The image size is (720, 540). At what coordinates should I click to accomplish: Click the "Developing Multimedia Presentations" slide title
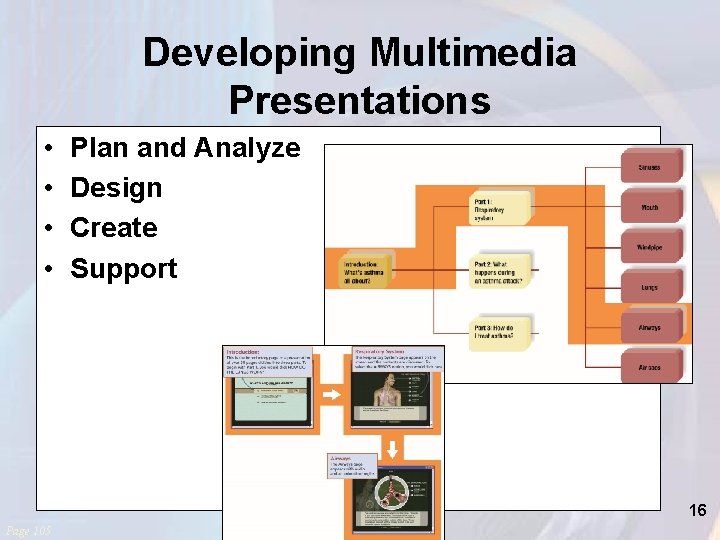coord(360,76)
